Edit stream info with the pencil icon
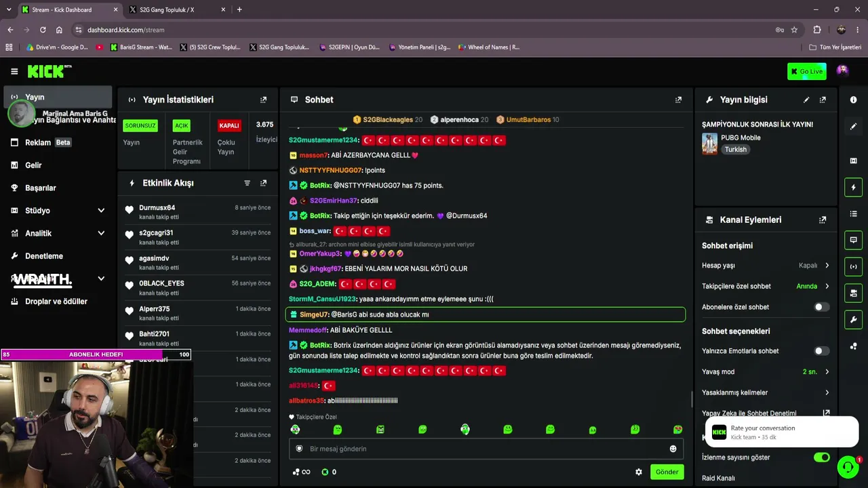The width and height of the screenshot is (868, 488). (806, 100)
